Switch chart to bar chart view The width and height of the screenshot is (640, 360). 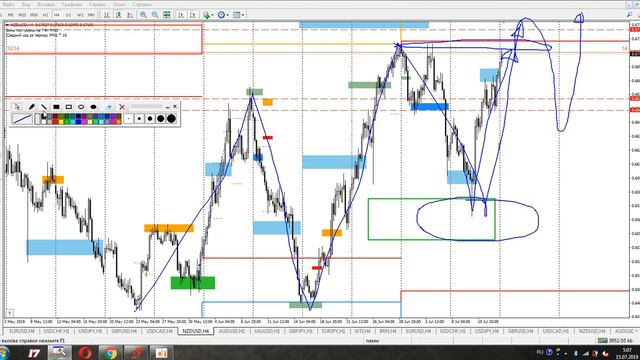point(107,15)
